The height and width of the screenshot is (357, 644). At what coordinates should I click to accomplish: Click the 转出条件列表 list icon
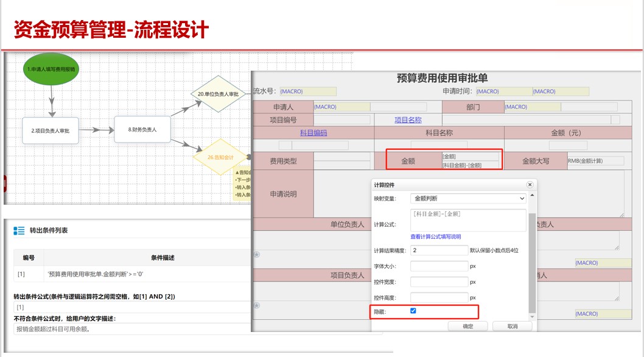click(x=19, y=231)
